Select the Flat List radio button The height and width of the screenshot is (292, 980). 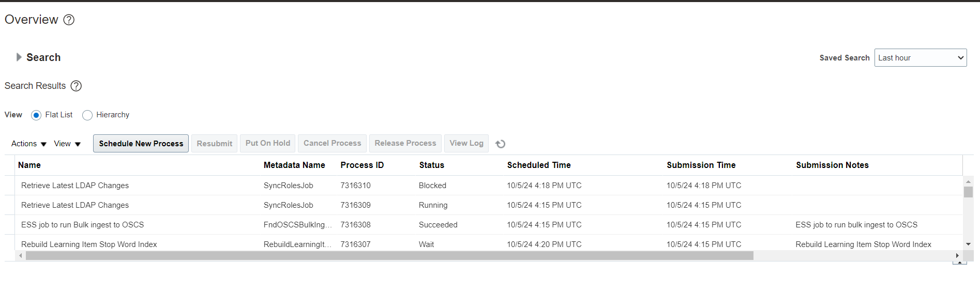coord(36,115)
